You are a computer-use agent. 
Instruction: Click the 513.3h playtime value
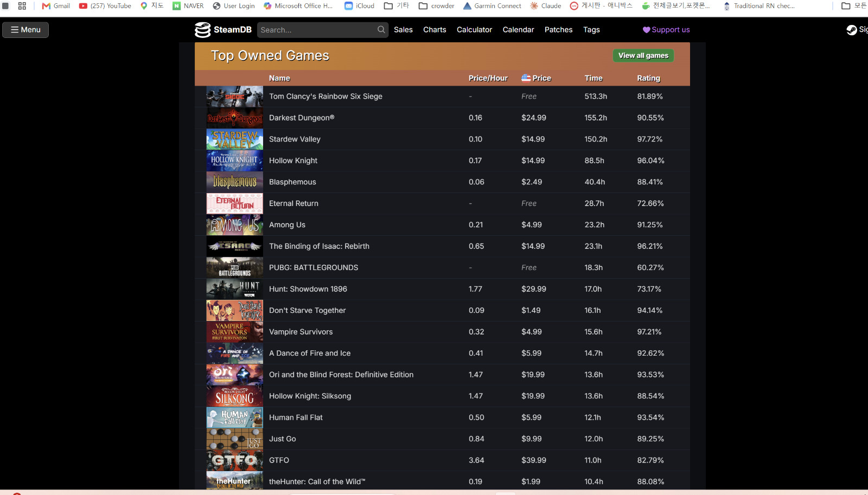click(596, 97)
